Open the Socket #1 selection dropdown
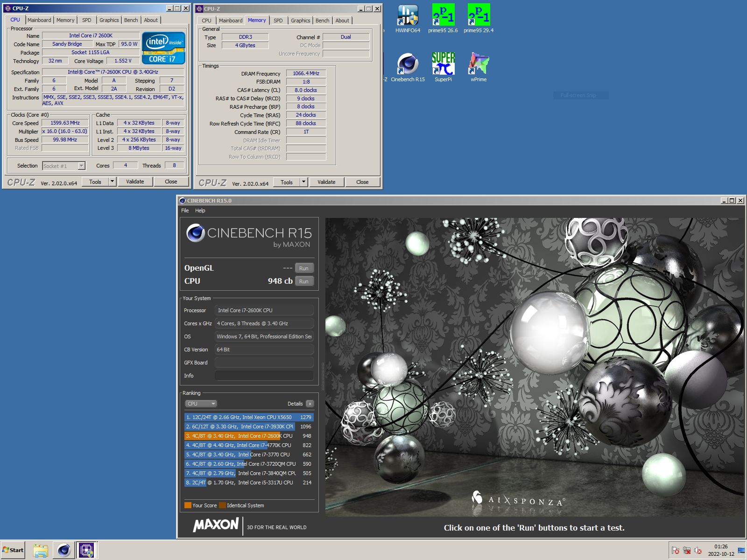The width and height of the screenshot is (747, 560). click(x=64, y=166)
